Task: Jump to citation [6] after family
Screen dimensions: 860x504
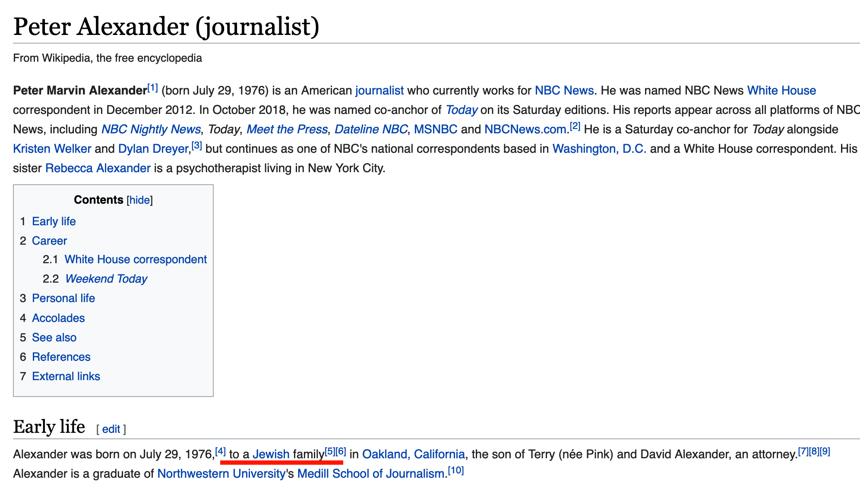Action: click(341, 451)
